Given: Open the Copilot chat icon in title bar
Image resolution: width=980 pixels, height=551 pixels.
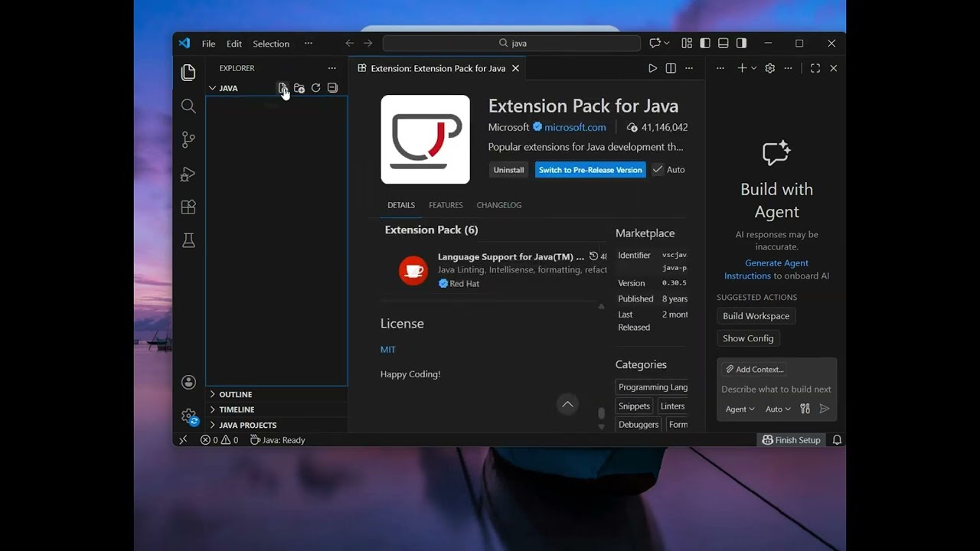Looking at the screenshot, I should [655, 44].
